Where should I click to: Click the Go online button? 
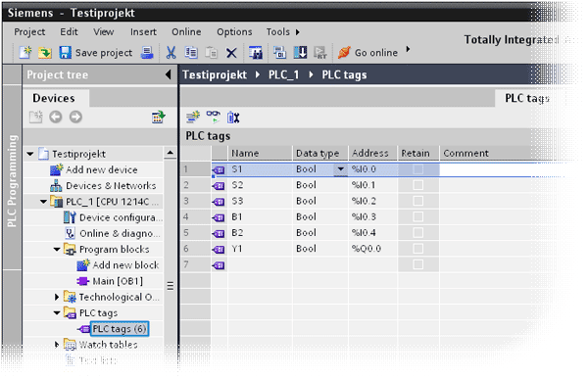367,53
